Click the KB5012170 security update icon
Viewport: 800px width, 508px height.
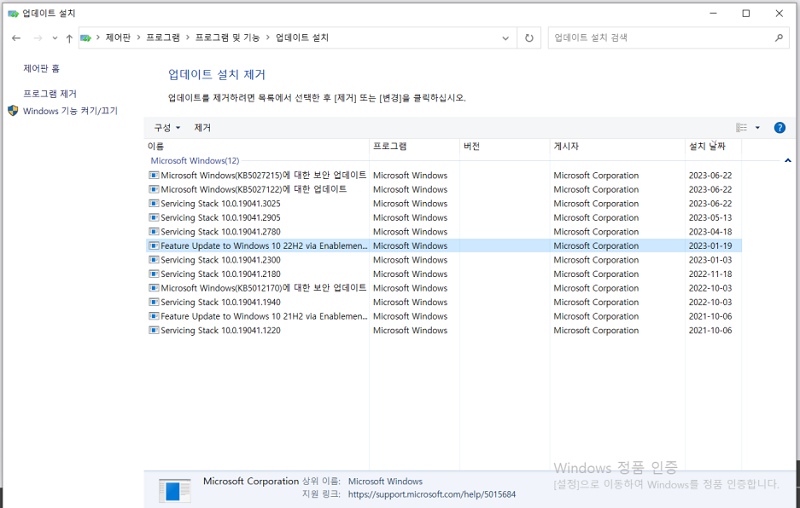click(154, 288)
